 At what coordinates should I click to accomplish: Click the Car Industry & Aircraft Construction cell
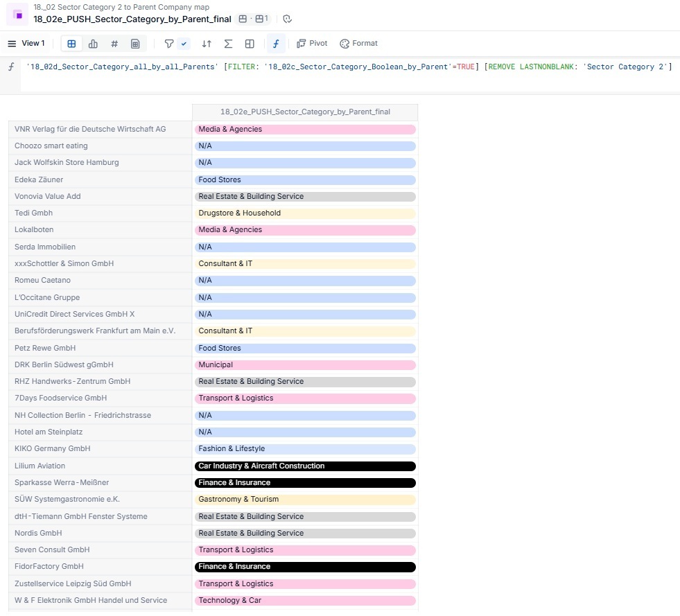pyautogui.click(x=305, y=466)
